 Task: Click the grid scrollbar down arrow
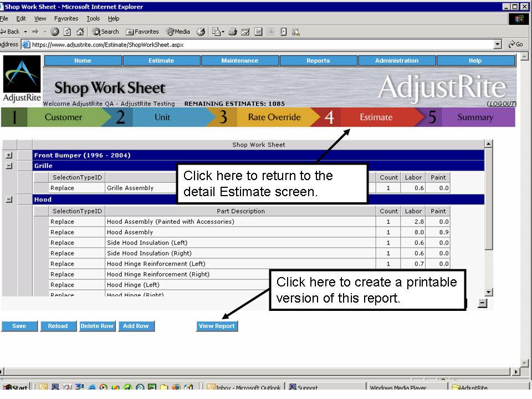tap(488, 292)
